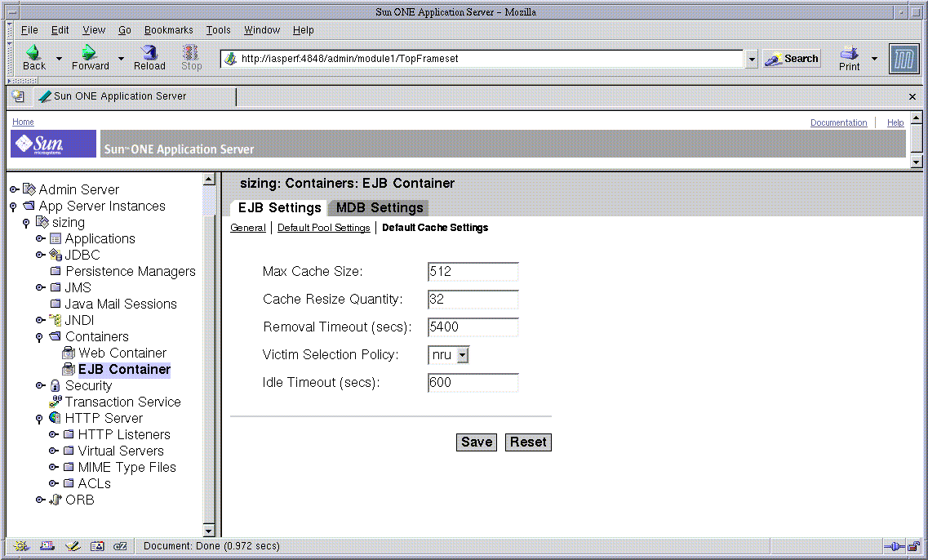Click the JNDI tree icon

55,320
